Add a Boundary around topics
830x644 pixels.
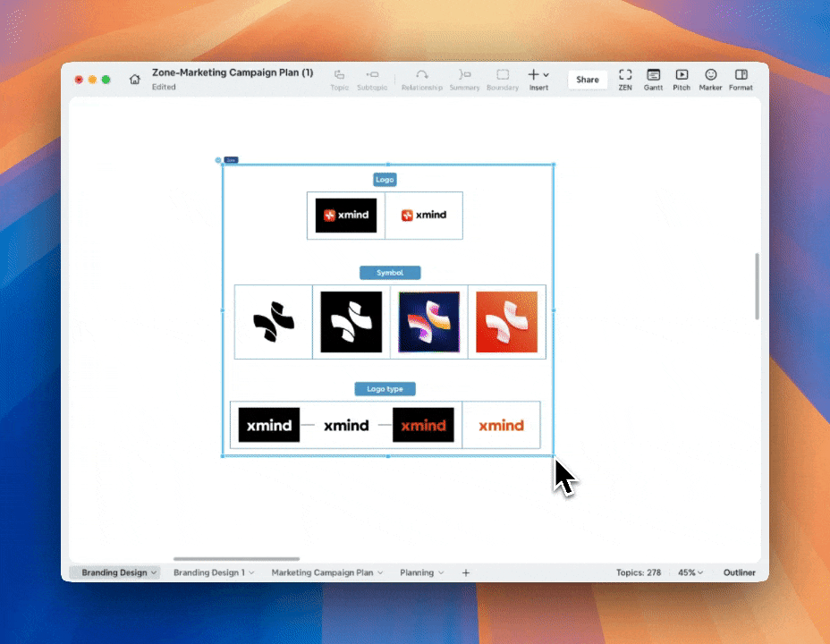click(503, 80)
